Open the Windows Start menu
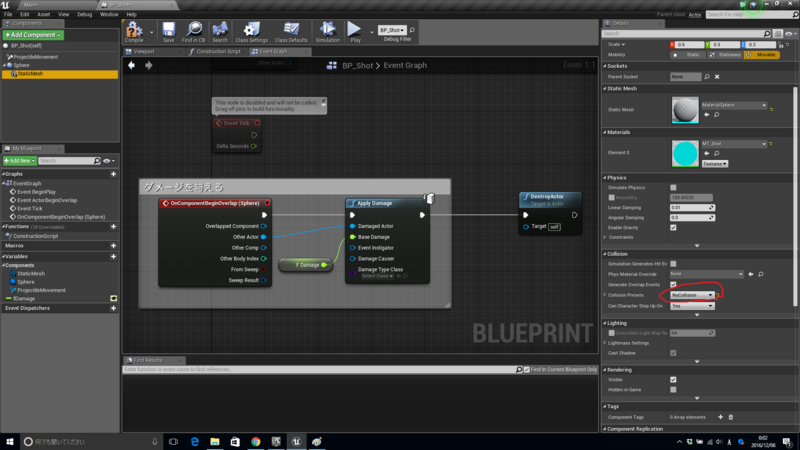This screenshot has height=450, width=800. coord(10,441)
